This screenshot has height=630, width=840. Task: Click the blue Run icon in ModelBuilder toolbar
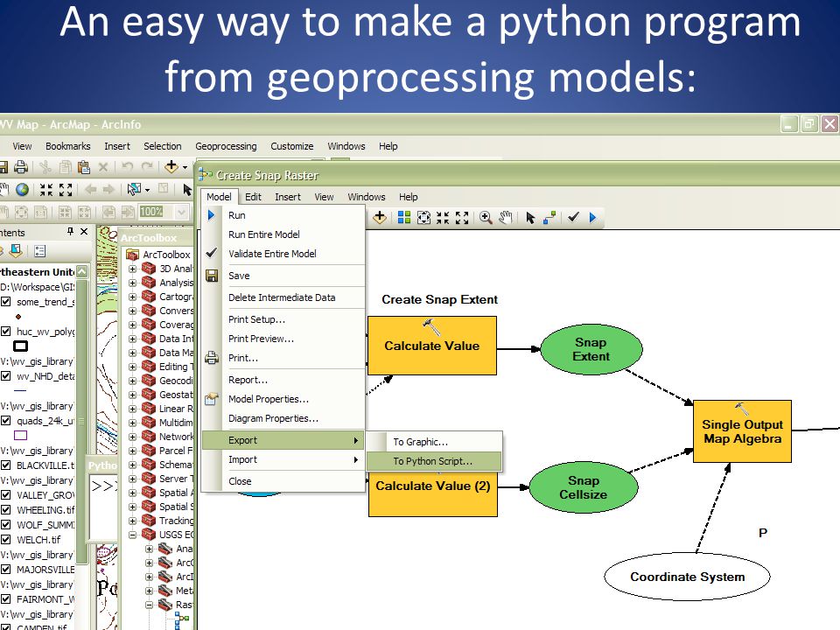pos(592,218)
